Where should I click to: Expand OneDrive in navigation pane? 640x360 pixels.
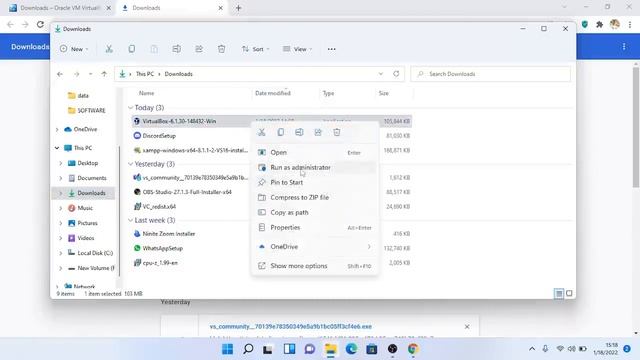[57, 129]
